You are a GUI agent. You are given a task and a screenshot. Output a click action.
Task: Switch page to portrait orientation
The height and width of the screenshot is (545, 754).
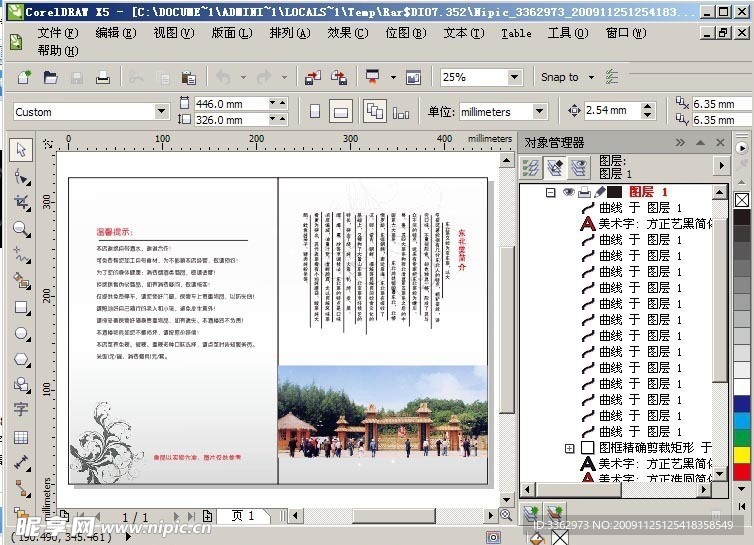click(315, 112)
